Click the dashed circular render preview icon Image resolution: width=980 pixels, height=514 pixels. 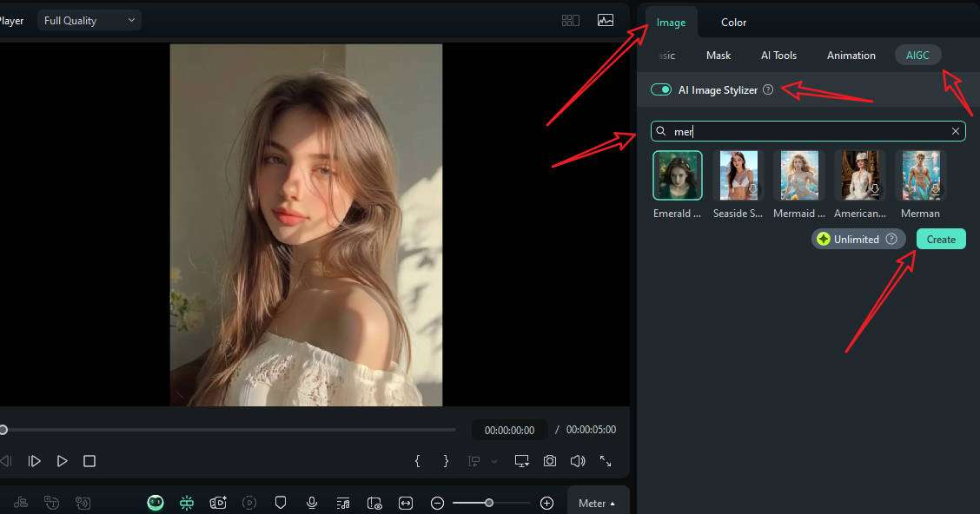tap(249, 503)
